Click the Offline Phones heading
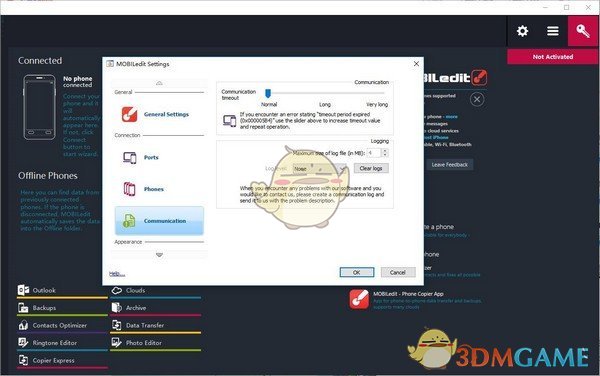The width and height of the screenshot is (600, 376). click(48, 176)
